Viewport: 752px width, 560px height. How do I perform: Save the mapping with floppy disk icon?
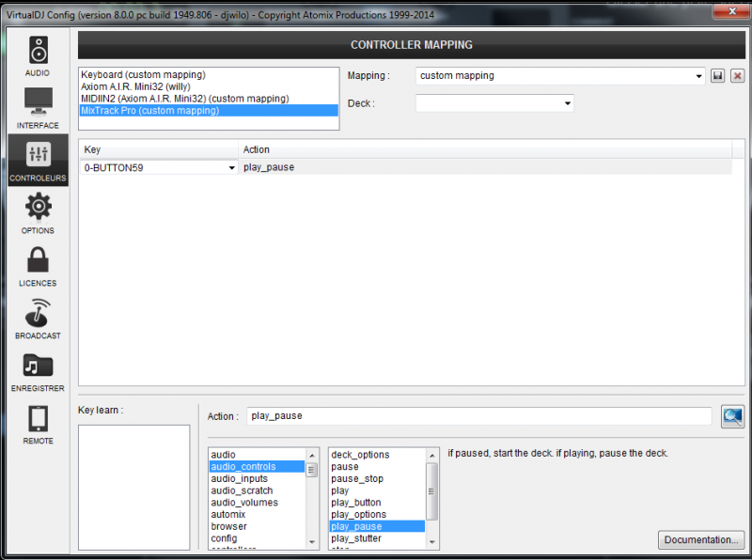pos(717,76)
